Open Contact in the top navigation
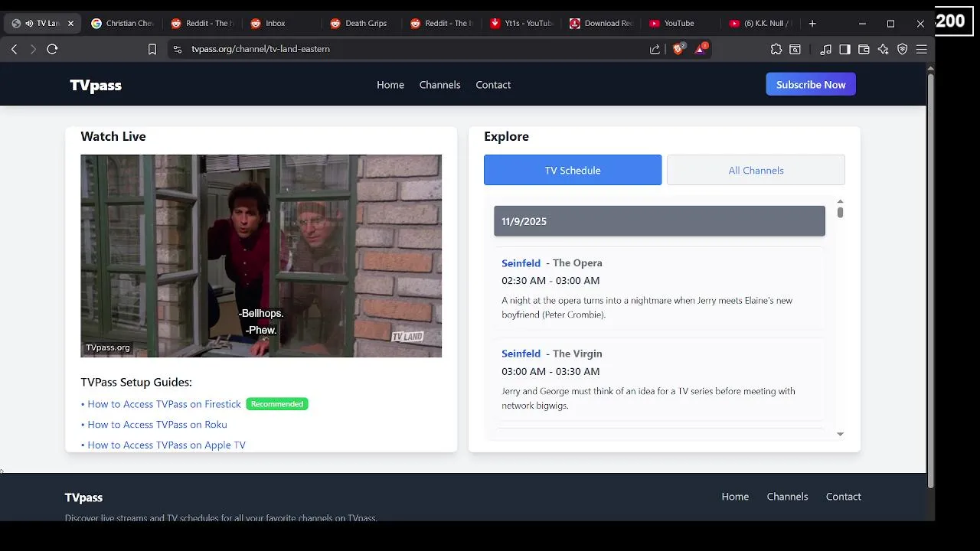Screen dimensions: 980x551 click(493, 85)
